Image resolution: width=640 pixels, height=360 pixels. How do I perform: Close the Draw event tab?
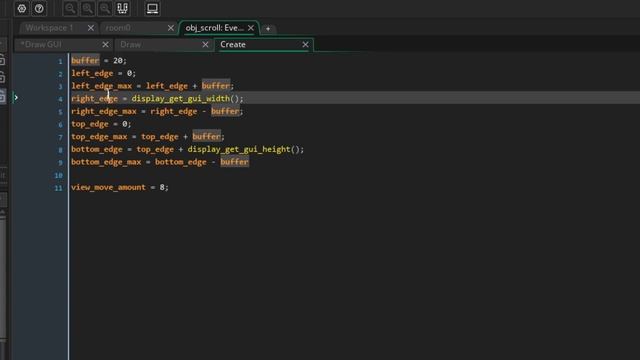(205, 44)
